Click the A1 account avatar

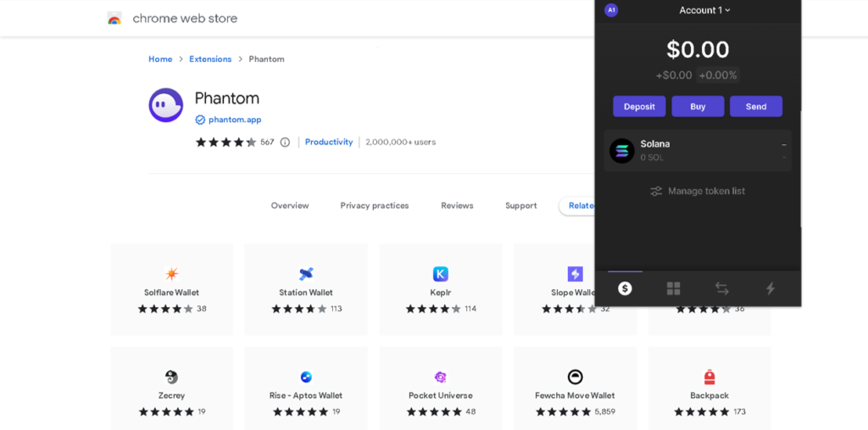[x=611, y=10]
